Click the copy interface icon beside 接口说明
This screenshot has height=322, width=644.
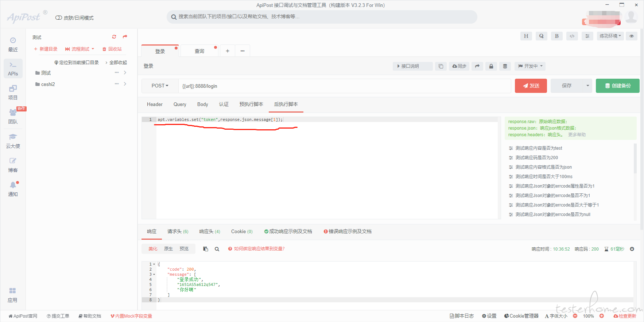441,66
